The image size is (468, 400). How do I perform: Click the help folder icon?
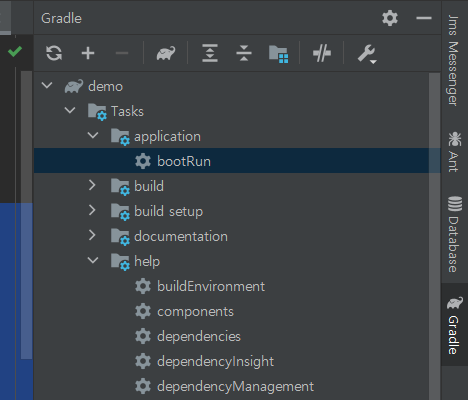tap(120, 262)
